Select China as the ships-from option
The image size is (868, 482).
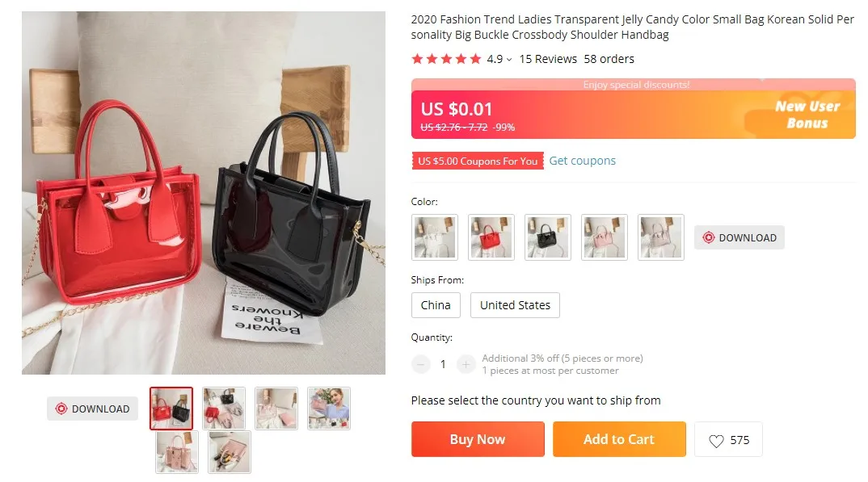[x=436, y=305]
